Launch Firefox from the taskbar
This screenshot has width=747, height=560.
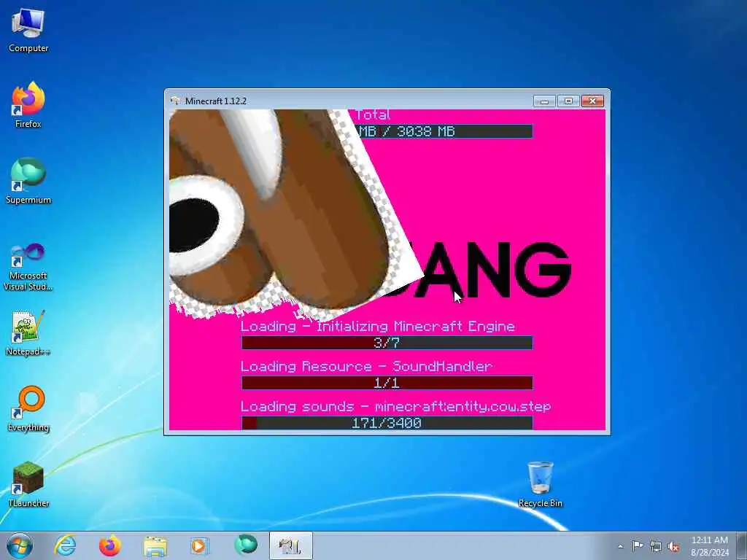pos(109,545)
